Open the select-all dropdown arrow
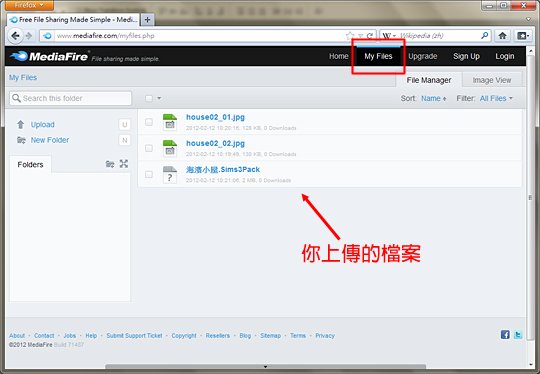The height and width of the screenshot is (374, 540). [159, 98]
